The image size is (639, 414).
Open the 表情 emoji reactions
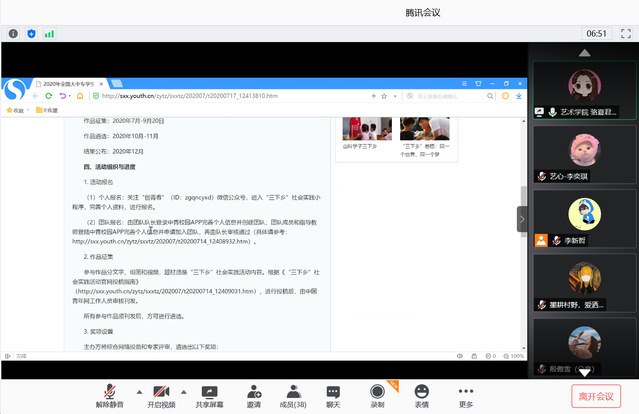(x=422, y=395)
